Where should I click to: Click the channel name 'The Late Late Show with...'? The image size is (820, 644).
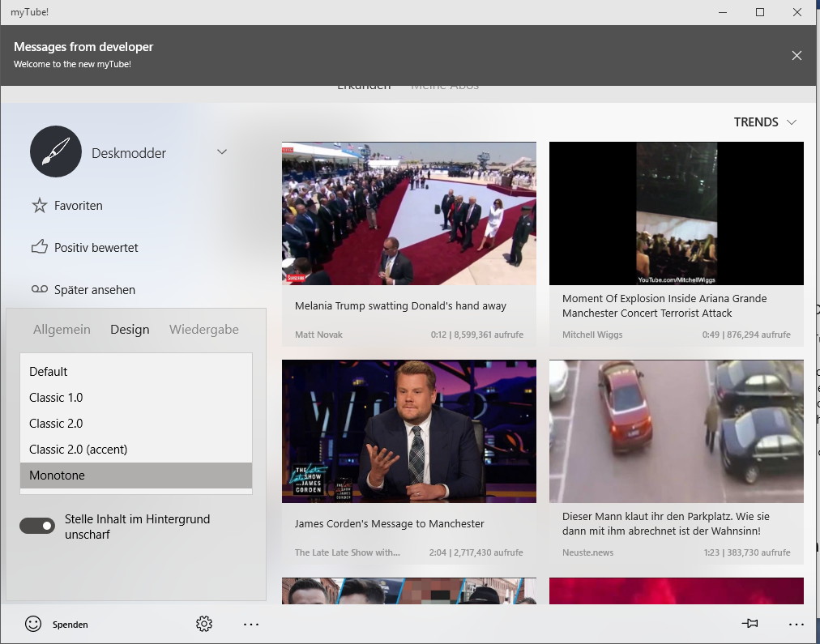[x=348, y=552]
